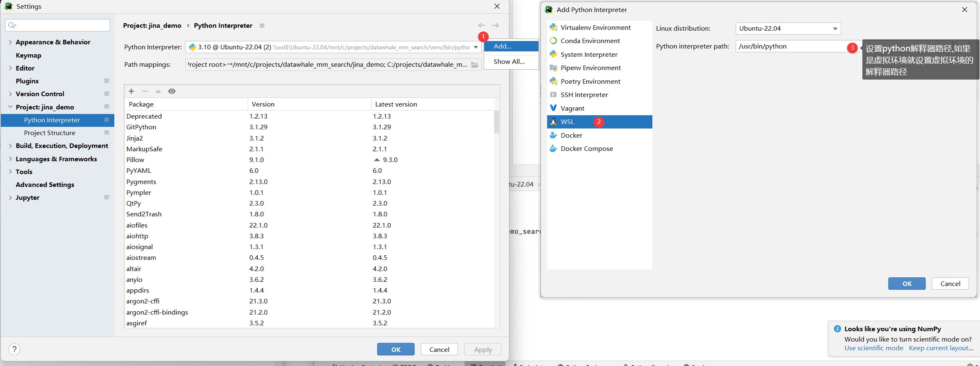Click the Apply button in Settings

pos(483,349)
